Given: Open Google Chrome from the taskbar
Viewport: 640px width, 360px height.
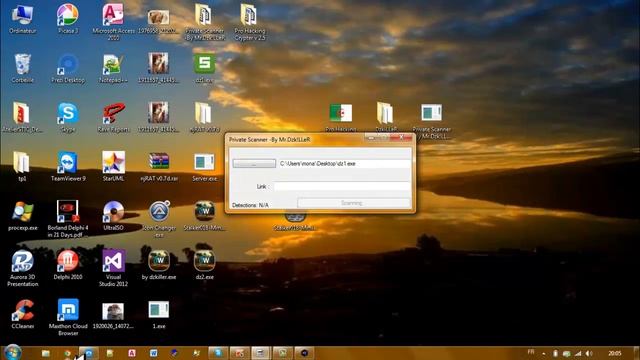Looking at the screenshot, I should (67, 353).
